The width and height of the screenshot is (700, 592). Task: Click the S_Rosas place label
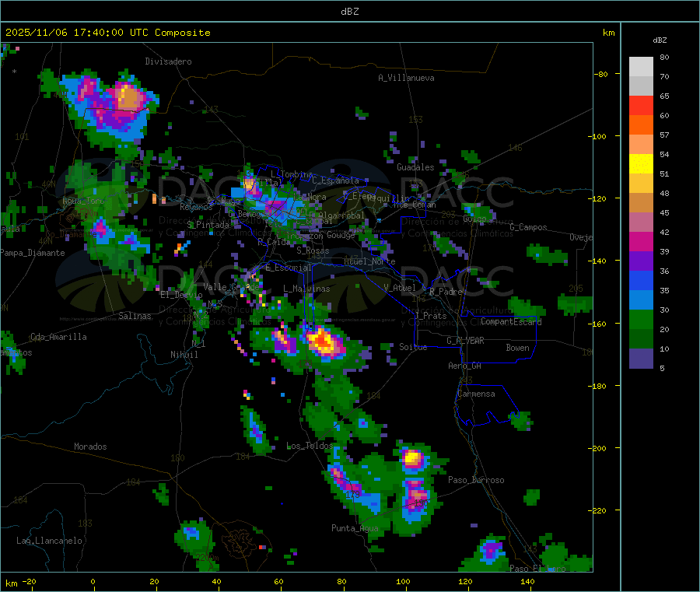[313, 250]
